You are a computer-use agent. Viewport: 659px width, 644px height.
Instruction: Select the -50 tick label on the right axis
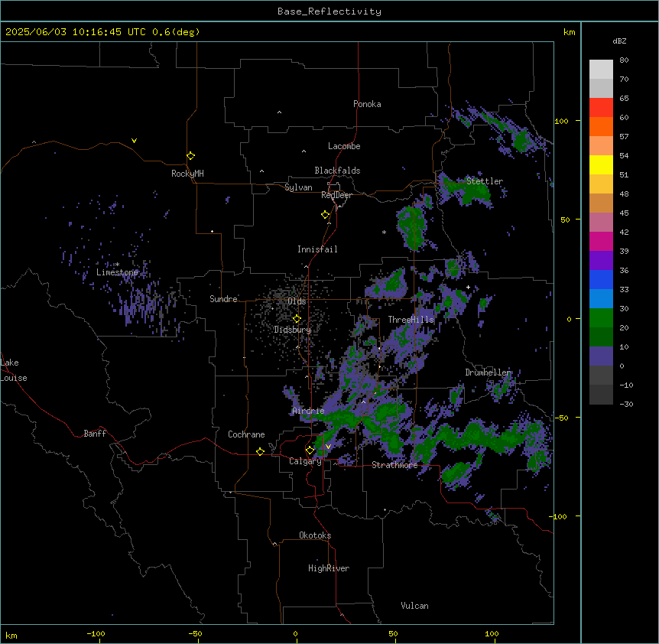562,418
